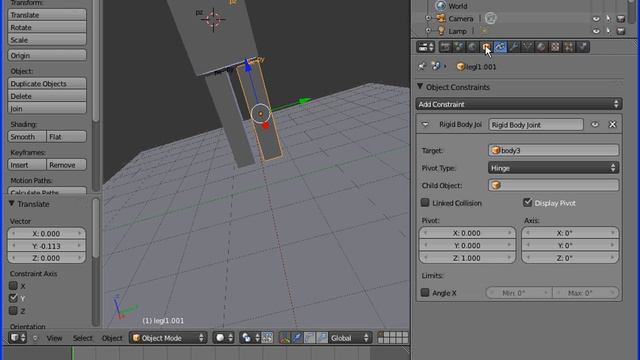Viewport: 640px width, 360px height.
Task: Collapse the Object Constraints panel
Action: (x=420, y=87)
